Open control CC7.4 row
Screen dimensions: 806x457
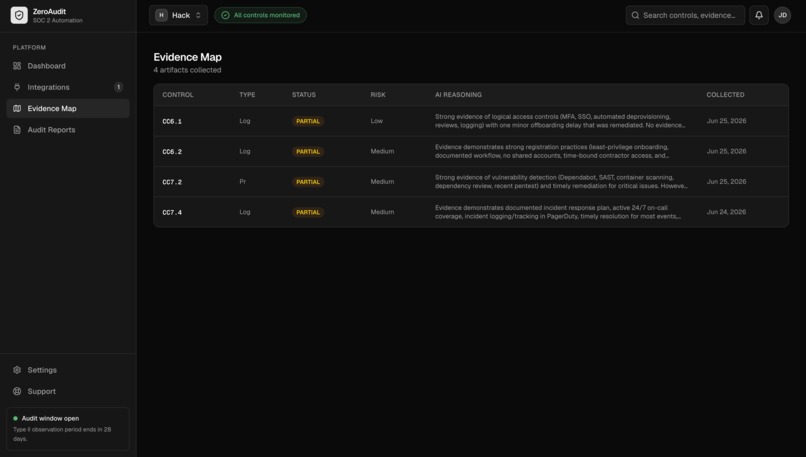[x=471, y=212]
